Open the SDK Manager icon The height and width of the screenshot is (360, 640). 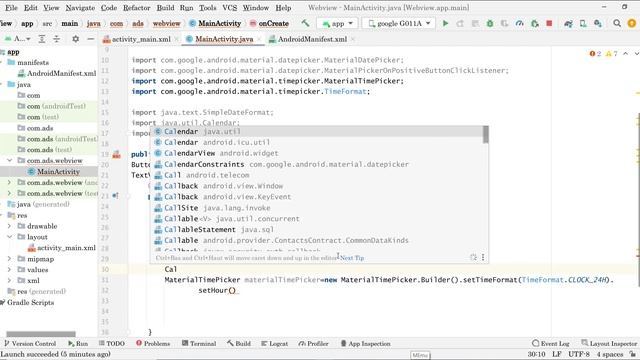[x=598, y=23]
